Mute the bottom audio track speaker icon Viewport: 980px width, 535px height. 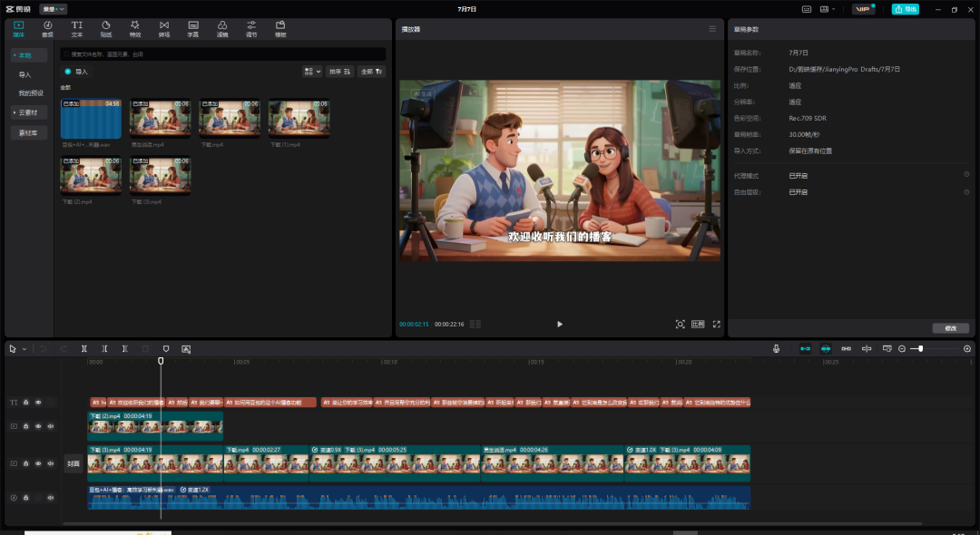[51, 497]
